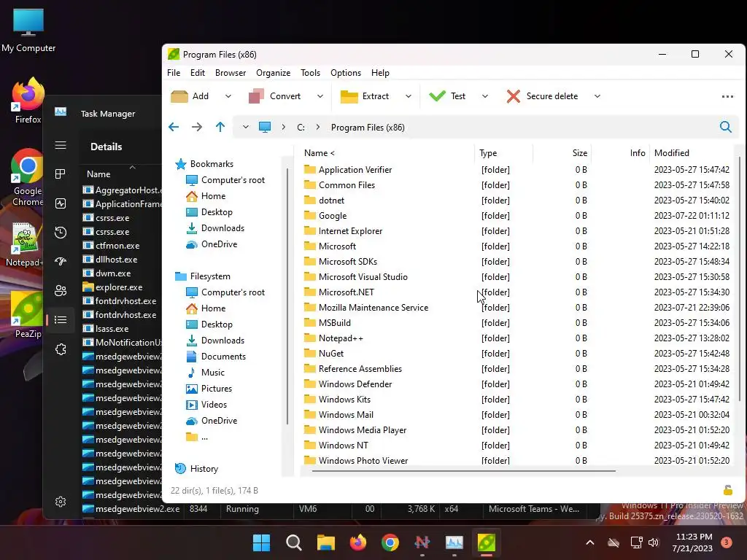Viewport: 747px width, 560px height.
Task: Click Program Files (x86) breadcrumb
Action: [x=368, y=128]
